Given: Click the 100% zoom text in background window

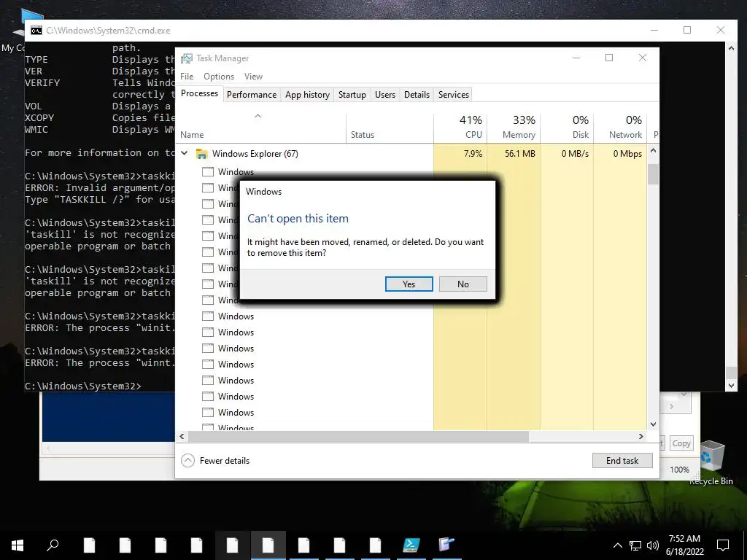Looking at the screenshot, I should pyautogui.click(x=679, y=470).
